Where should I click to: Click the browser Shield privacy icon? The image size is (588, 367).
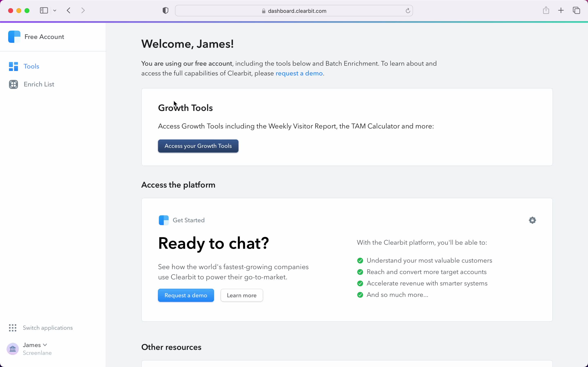[166, 11]
